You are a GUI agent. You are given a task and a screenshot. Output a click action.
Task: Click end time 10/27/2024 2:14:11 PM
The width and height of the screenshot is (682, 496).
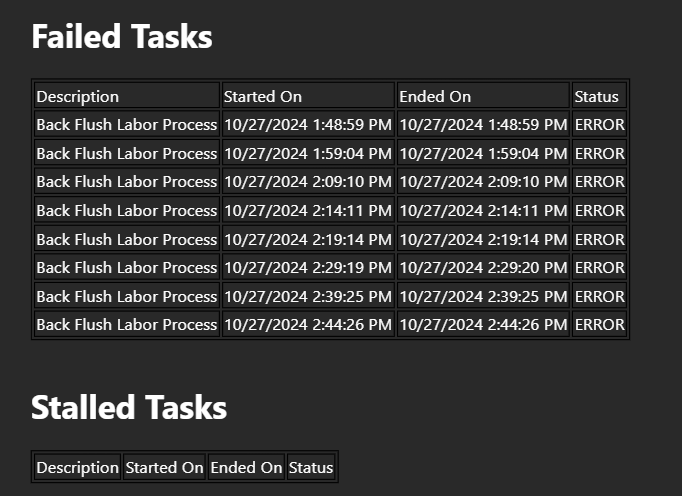pos(483,211)
